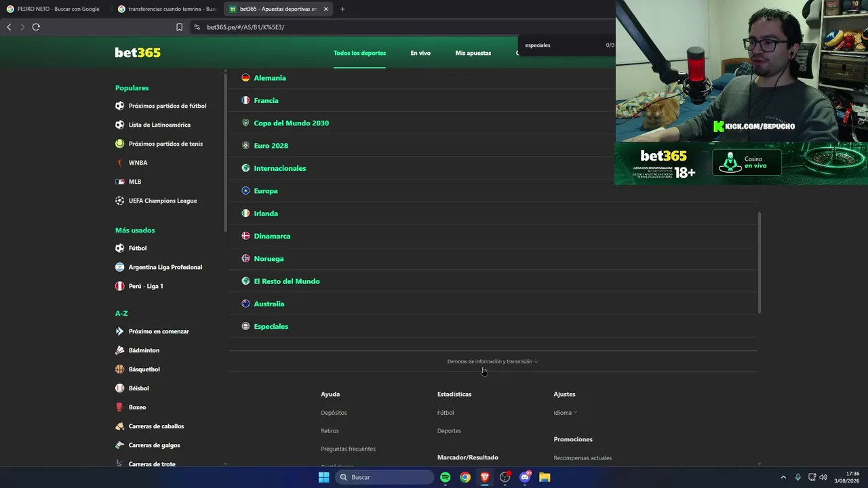The image size is (868, 488).
Task: Show hidden system tray icons
Action: [783, 477]
